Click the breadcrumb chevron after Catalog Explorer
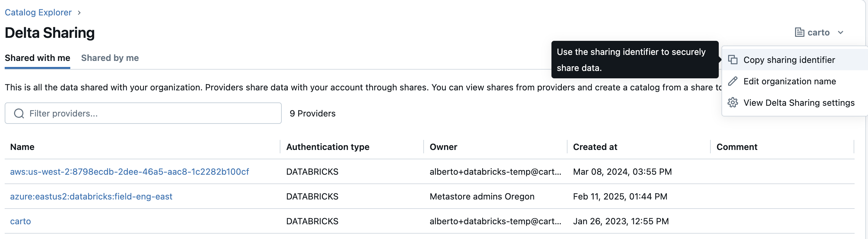 79,12
